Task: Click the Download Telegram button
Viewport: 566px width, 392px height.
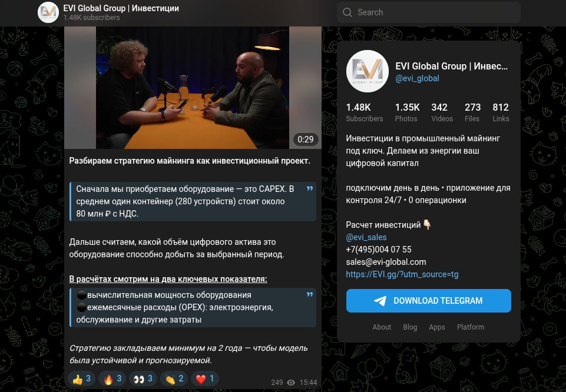Action: pos(428,301)
